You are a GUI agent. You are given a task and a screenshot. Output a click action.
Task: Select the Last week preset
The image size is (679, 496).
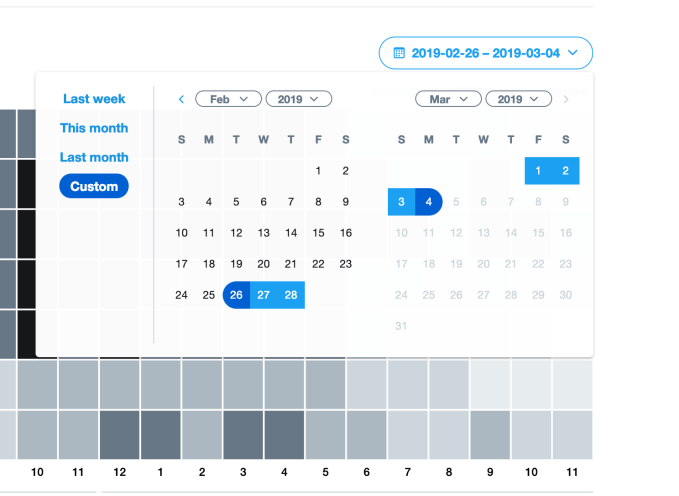(x=94, y=99)
